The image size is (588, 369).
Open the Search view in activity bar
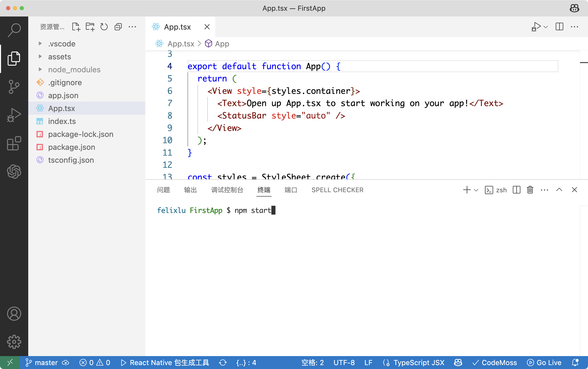(x=14, y=30)
